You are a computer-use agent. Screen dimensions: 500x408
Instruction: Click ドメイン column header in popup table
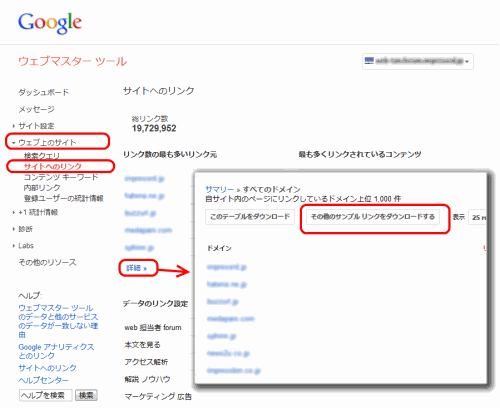pos(219,248)
